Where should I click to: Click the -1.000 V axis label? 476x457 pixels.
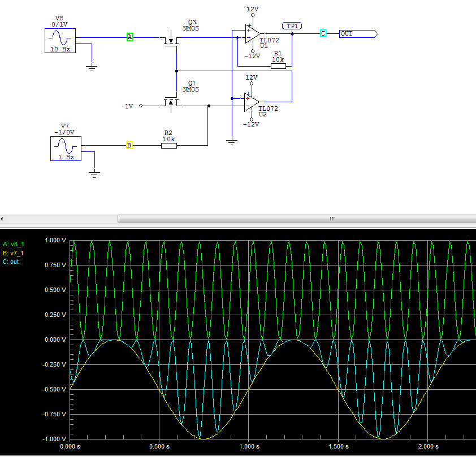point(54,439)
